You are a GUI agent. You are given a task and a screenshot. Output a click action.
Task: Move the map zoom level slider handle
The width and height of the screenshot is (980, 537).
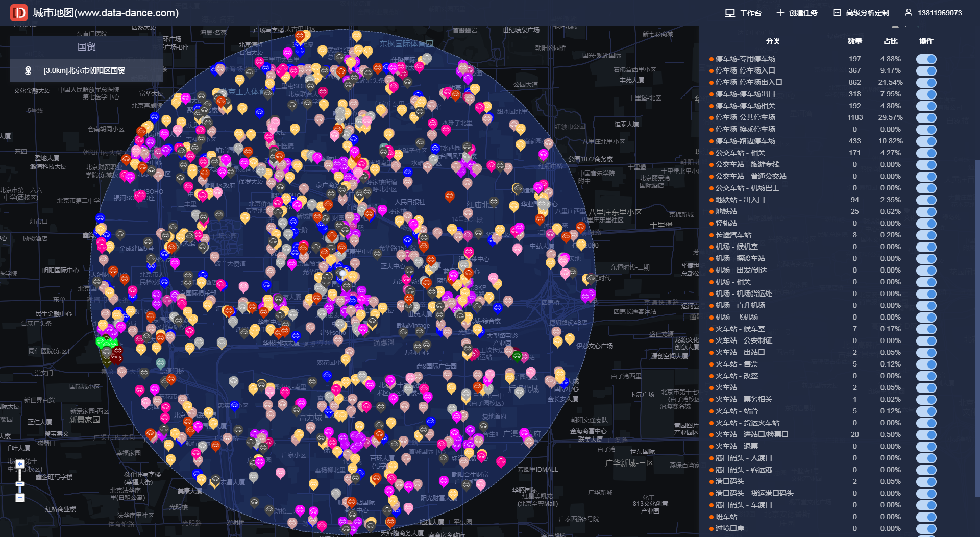[x=20, y=484]
